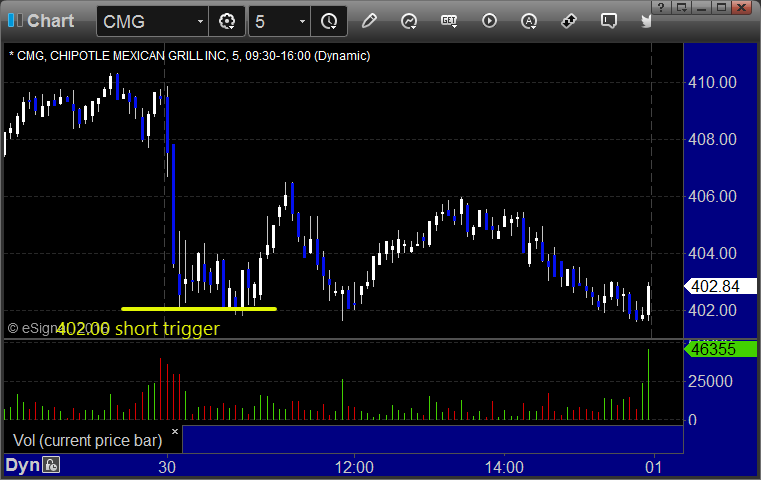Click the 12:00 time axis label
Viewport: 761px width, 480px height.
(x=354, y=467)
